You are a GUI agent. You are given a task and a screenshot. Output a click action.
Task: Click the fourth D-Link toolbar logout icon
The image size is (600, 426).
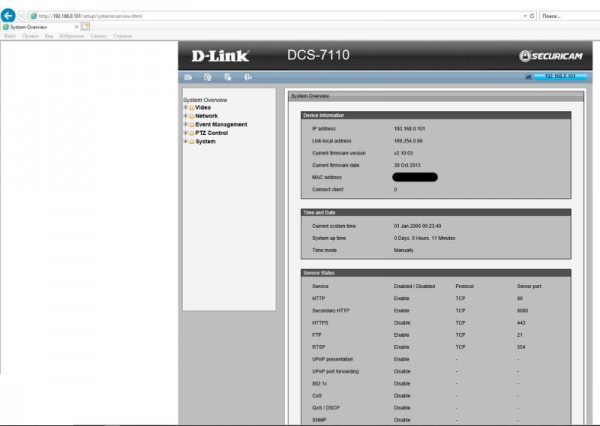(x=248, y=77)
